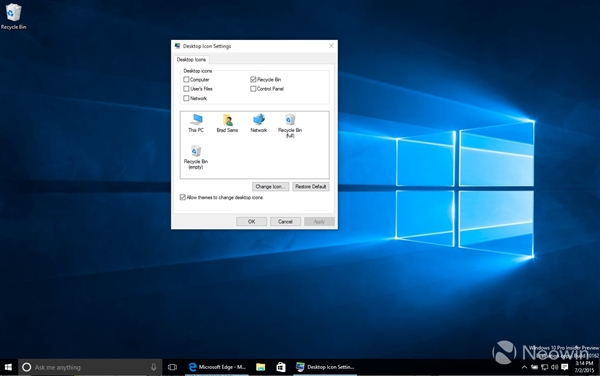Open the Action Center notification icon

pos(564,367)
